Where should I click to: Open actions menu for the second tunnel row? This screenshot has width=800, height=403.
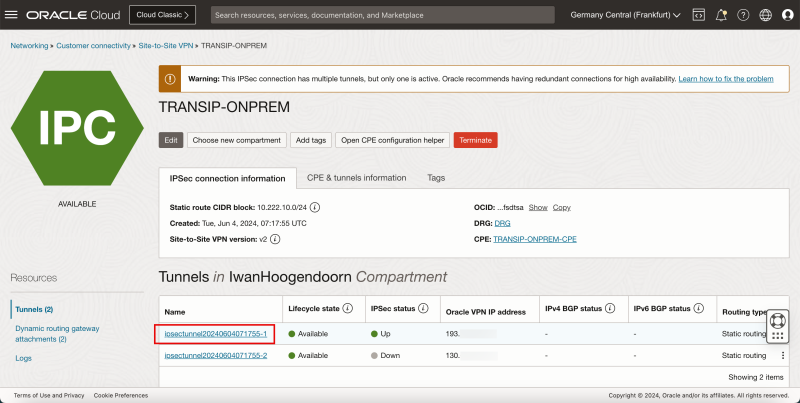point(783,355)
